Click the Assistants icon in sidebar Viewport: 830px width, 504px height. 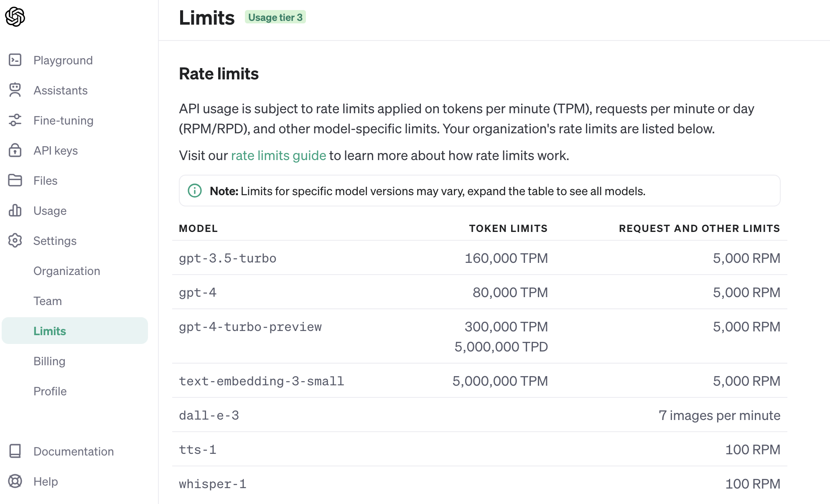tap(15, 90)
